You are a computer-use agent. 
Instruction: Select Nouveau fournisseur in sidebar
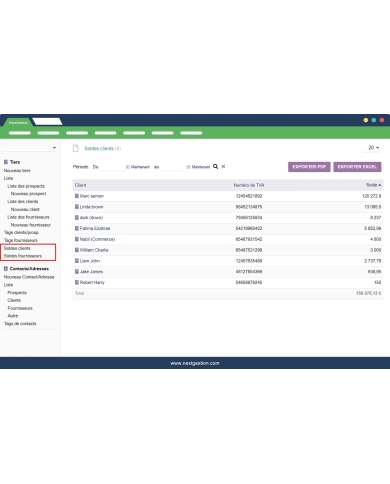pyautogui.click(x=31, y=225)
